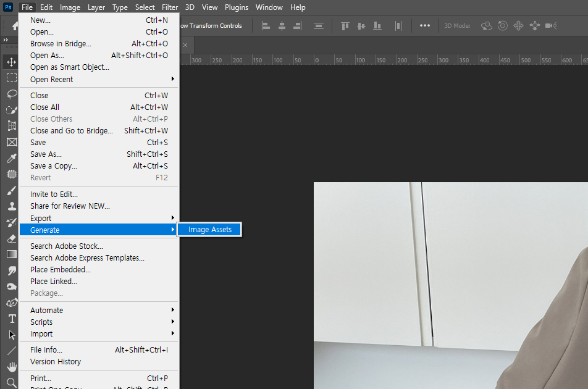
Task: Select the Move tool
Action: click(11, 62)
